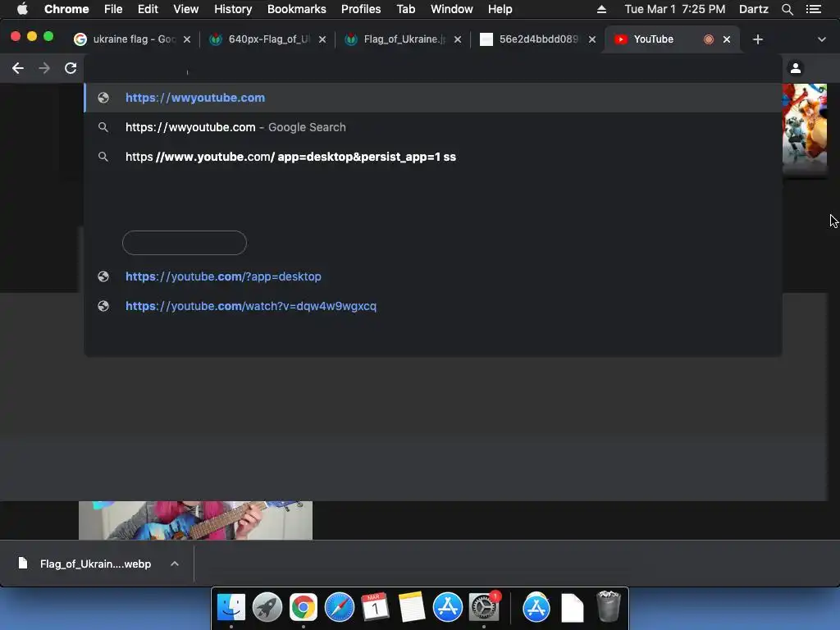This screenshot has width=840, height=630.
Task: Launch Safari from the Dock
Action: click(x=340, y=608)
